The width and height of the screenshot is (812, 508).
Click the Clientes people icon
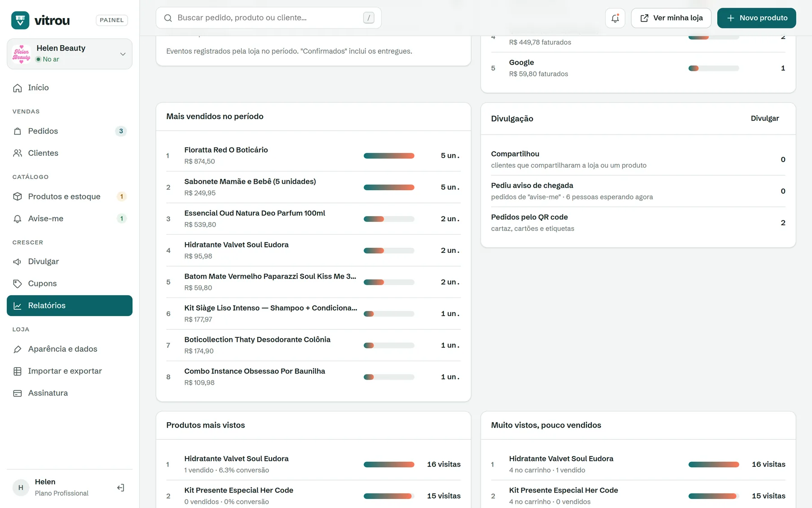18,153
